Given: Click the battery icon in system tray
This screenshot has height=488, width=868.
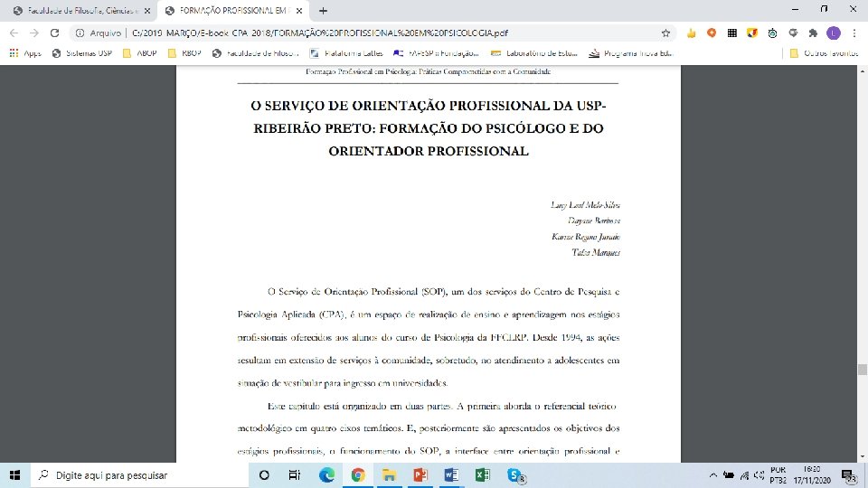Looking at the screenshot, I should point(729,475).
